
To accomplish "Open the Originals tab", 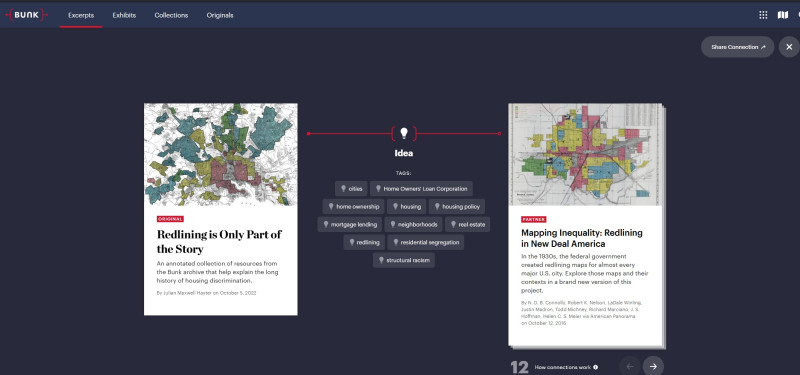I will pyautogui.click(x=220, y=15).
